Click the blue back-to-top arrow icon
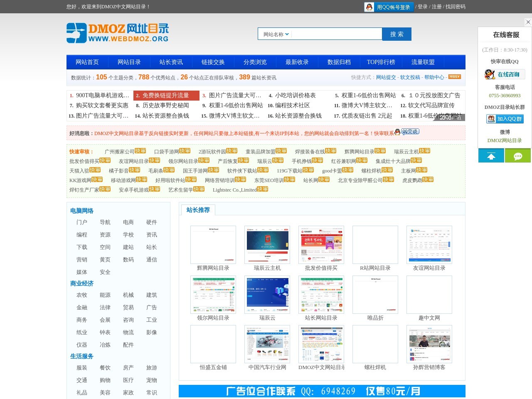This screenshot has width=532, height=399. tap(491, 155)
